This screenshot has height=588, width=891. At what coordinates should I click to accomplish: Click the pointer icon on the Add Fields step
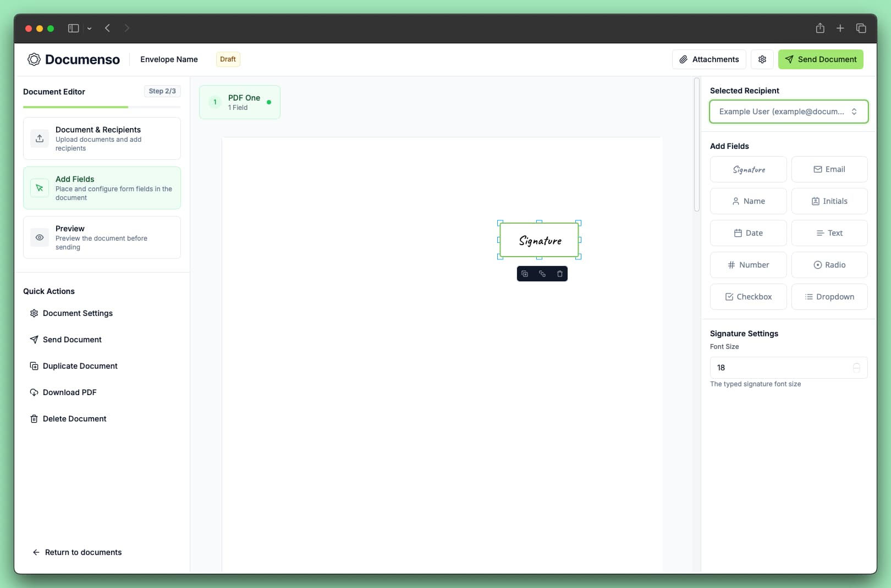39,187
